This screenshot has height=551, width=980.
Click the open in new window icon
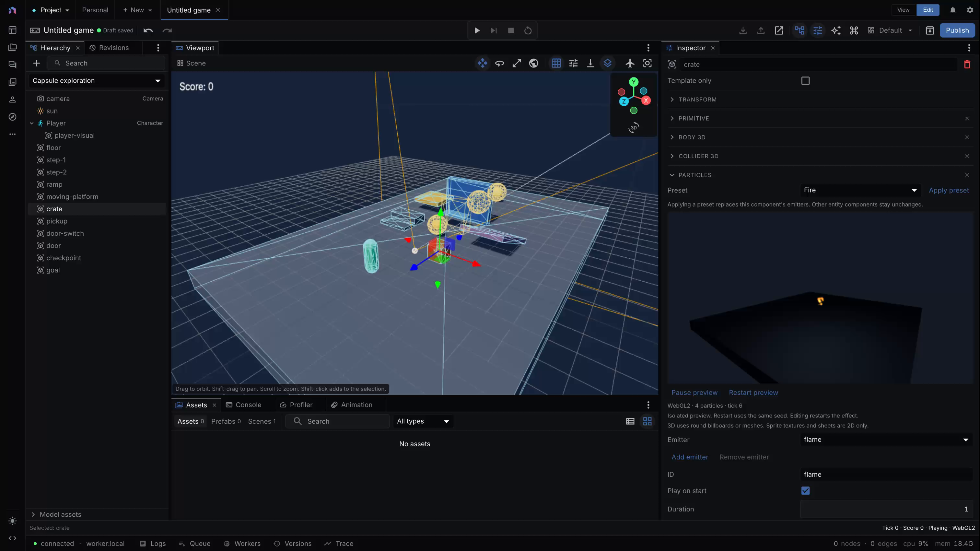(x=779, y=30)
